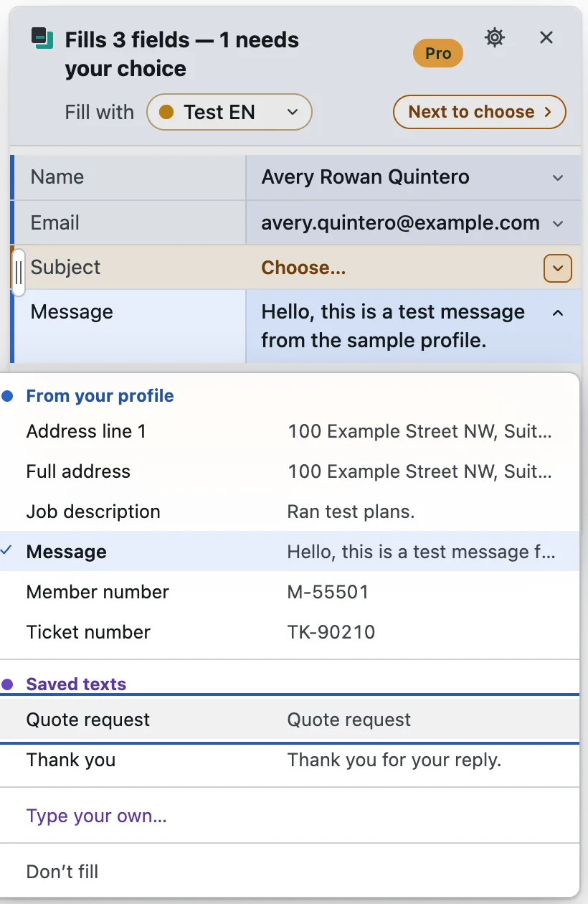Close the autofill panel

546,37
